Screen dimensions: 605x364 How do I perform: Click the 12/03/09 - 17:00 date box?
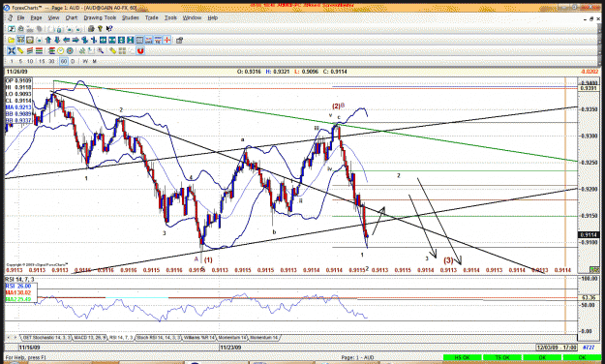point(556,348)
